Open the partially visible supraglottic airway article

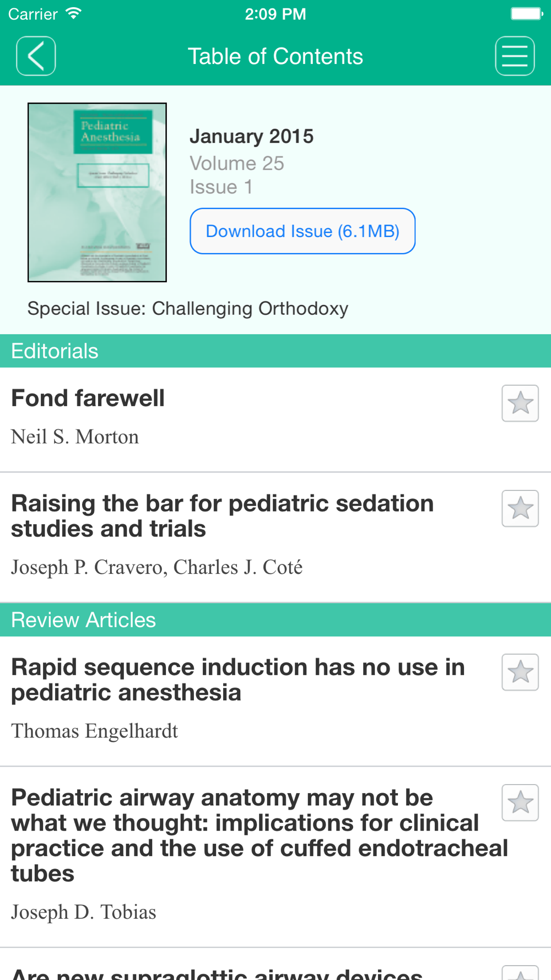(x=217, y=972)
